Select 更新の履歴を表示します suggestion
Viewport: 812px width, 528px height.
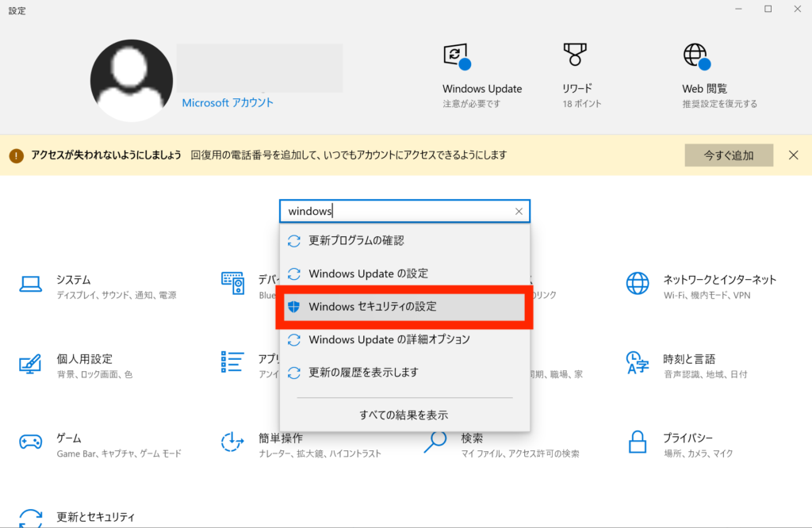[405, 373]
